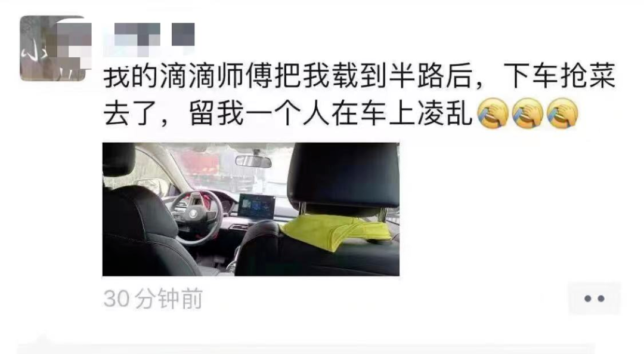The height and width of the screenshot is (354, 644).
Task: Open the car interior photo attachment
Action: pos(251,210)
